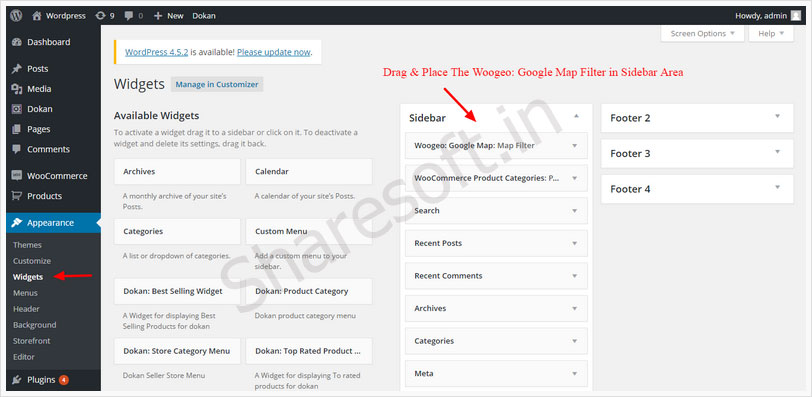The height and width of the screenshot is (397, 812).
Task: Click the Appearance paintbrush icon
Action: 17,223
